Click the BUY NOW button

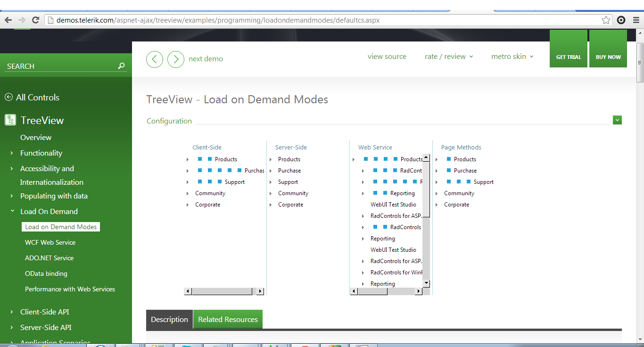pyautogui.click(x=608, y=49)
